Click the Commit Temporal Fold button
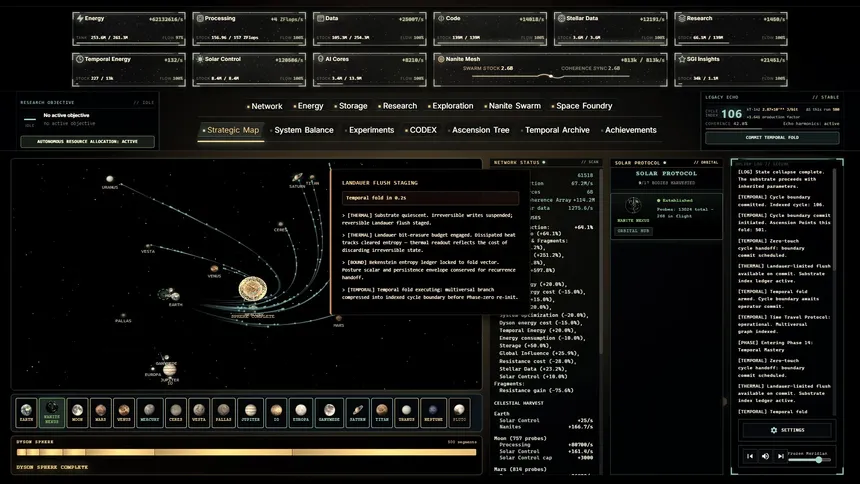The width and height of the screenshot is (860, 484). (x=772, y=138)
